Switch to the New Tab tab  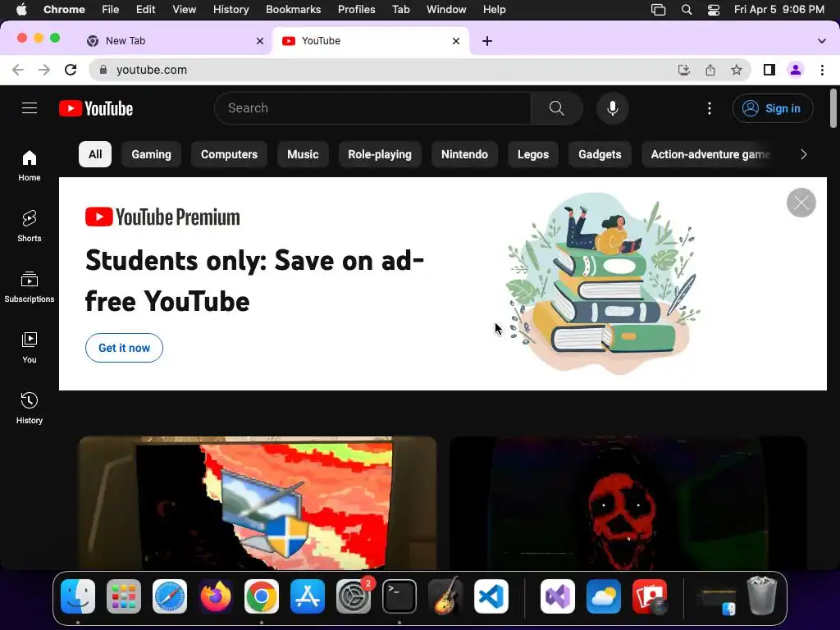(171, 41)
